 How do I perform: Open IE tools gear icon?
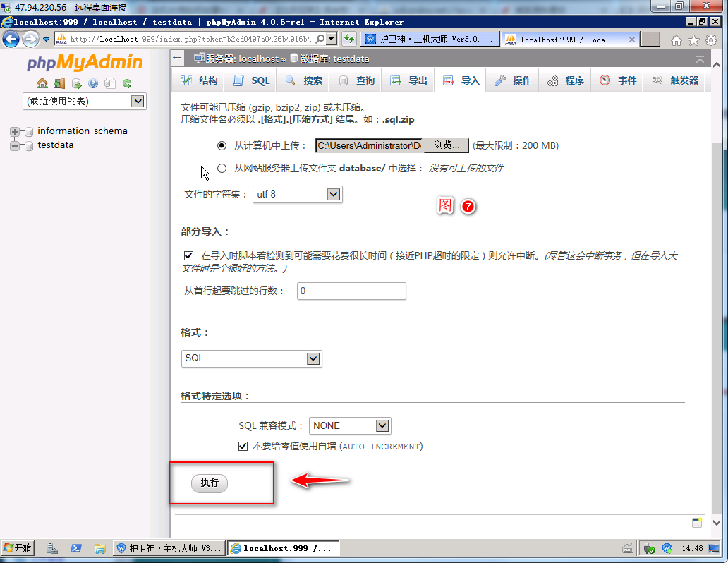click(711, 40)
